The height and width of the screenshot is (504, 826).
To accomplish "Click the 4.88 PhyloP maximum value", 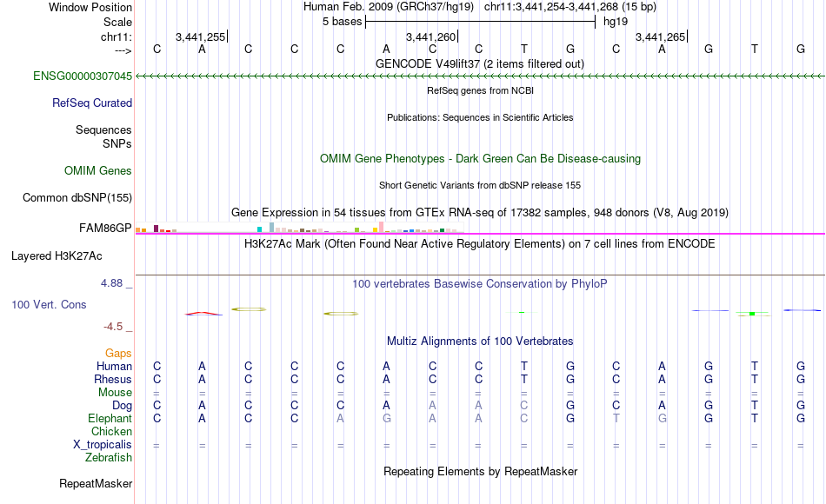I will point(111,283).
